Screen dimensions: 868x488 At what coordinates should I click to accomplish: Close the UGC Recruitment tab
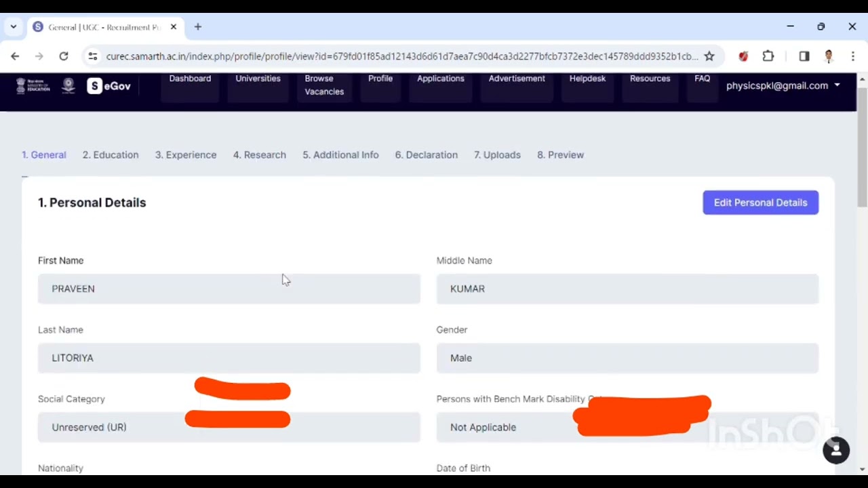(x=174, y=27)
